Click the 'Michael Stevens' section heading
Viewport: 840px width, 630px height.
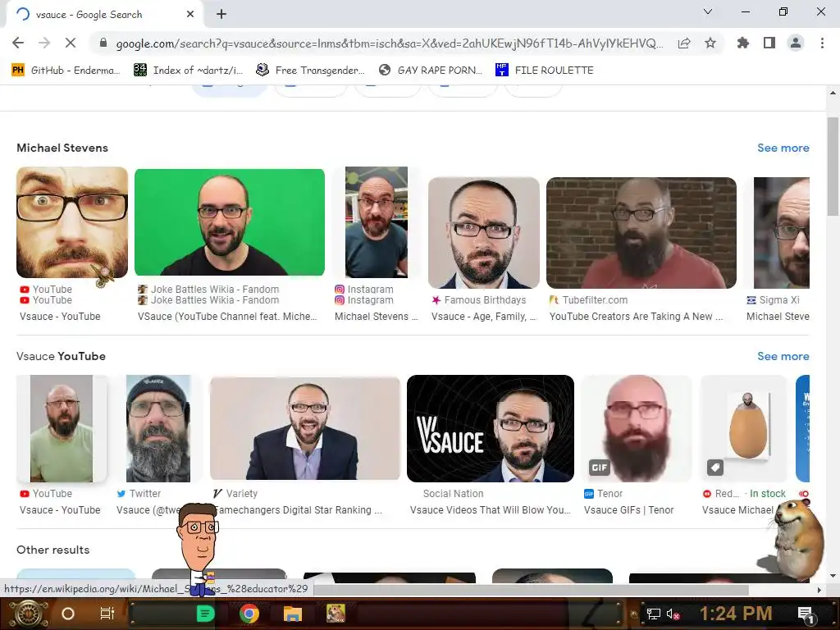62,148
